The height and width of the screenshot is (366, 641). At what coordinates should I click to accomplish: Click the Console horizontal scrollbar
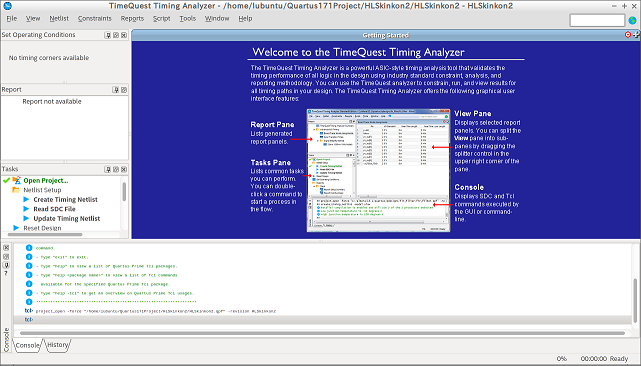(x=322, y=333)
